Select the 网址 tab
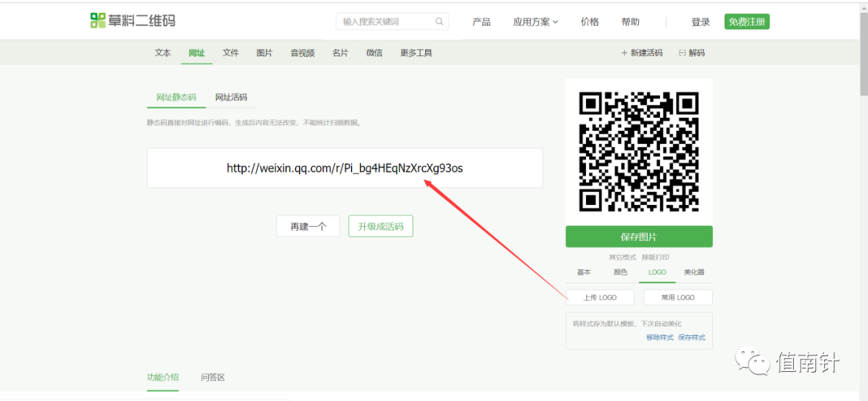 pos(197,53)
